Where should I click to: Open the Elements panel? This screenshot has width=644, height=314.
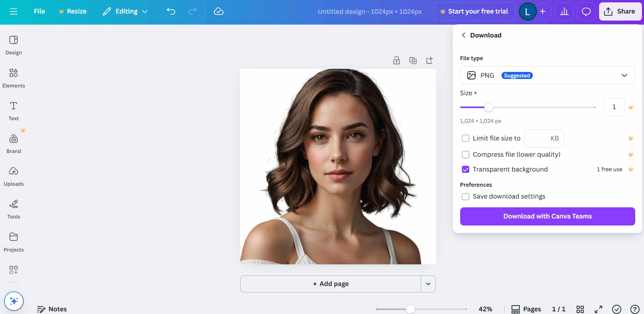point(14,78)
